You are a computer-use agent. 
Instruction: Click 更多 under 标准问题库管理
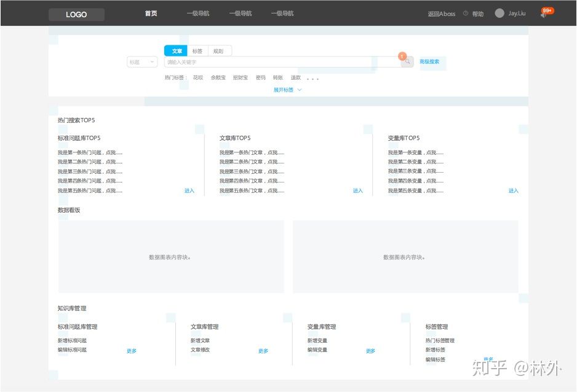click(132, 351)
